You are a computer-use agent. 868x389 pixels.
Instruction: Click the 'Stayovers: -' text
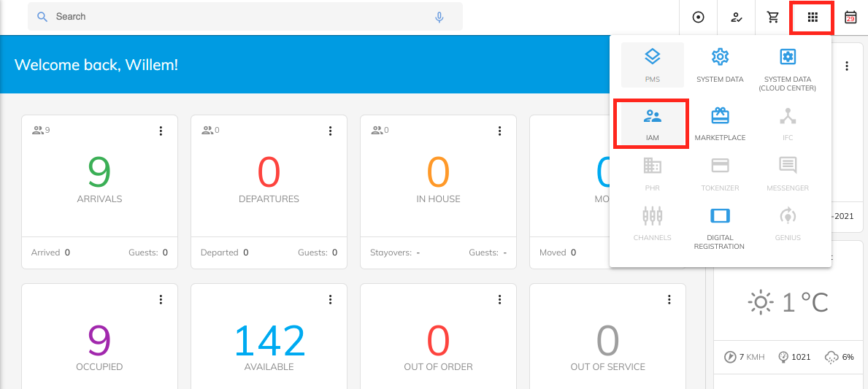[x=395, y=253]
